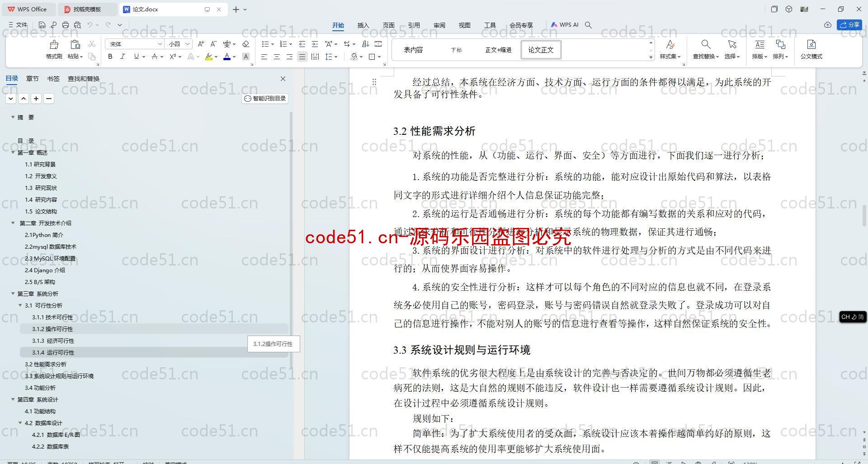Collapse the 3.1 可行性分析 tree node

pos(20,305)
